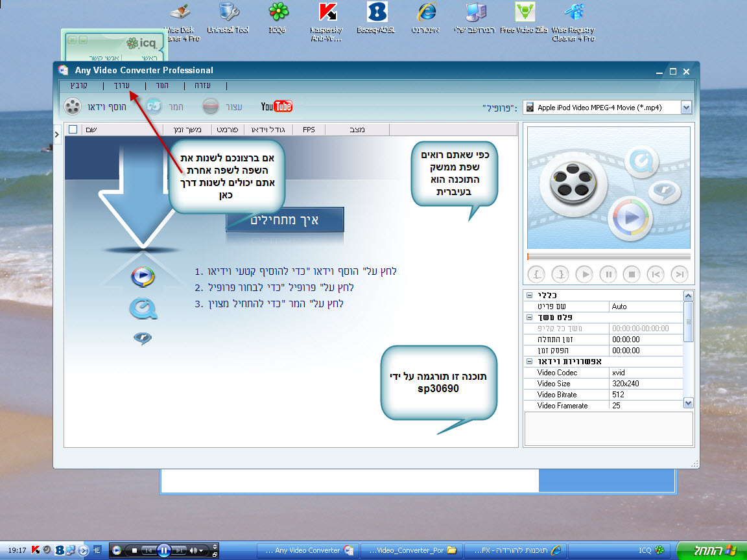Viewport: 747px width, 560px height.
Task: Collapse the כללי section in the properties panel
Action: pyautogui.click(x=530, y=296)
